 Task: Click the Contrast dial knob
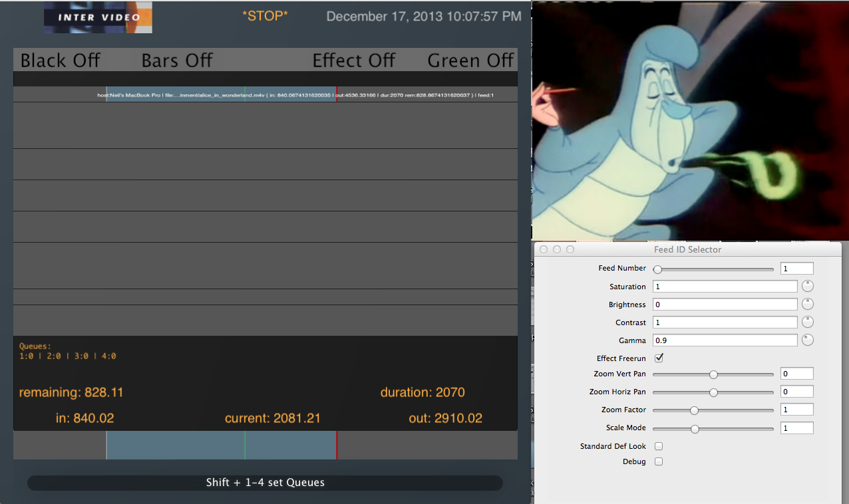(808, 322)
